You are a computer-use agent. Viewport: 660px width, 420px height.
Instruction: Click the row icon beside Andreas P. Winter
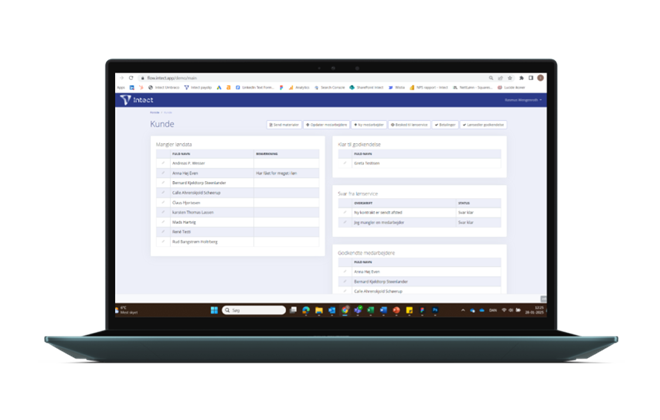tap(163, 163)
